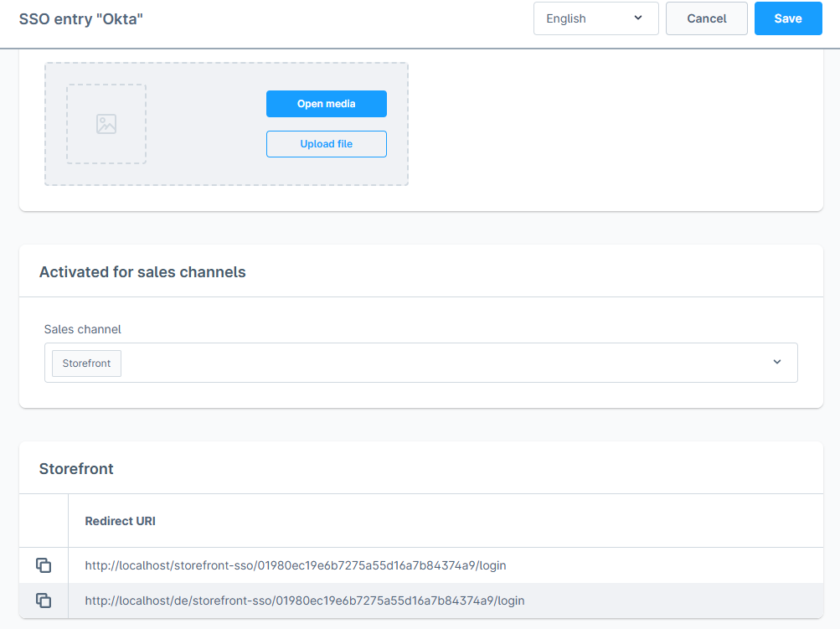Image resolution: width=840 pixels, height=629 pixels.
Task: Select the first redirect URI text without /de/
Action: 295,565
